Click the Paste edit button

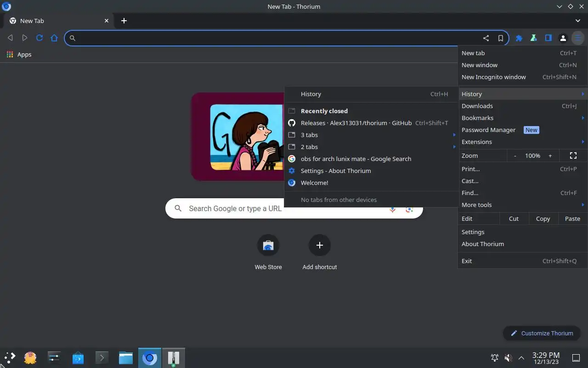coord(572,218)
